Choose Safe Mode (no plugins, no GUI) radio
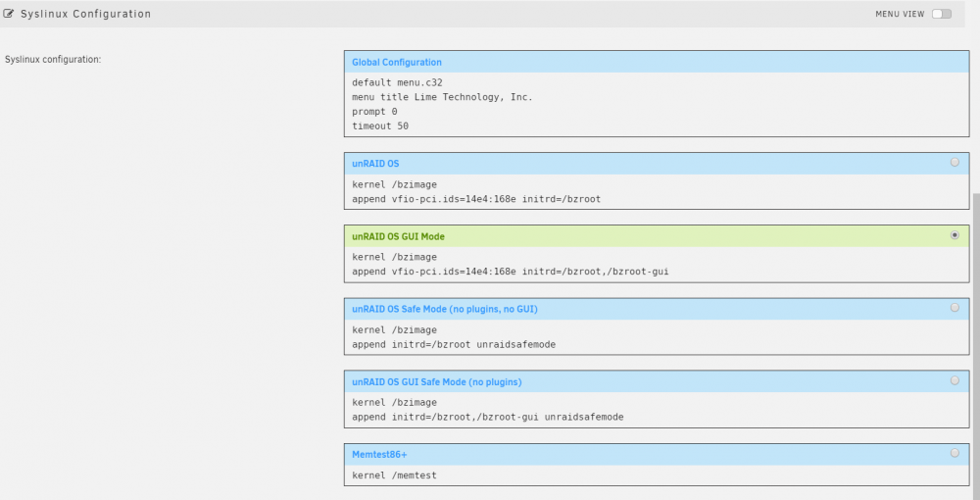The height and width of the screenshot is (500, 980). (955, 308)
